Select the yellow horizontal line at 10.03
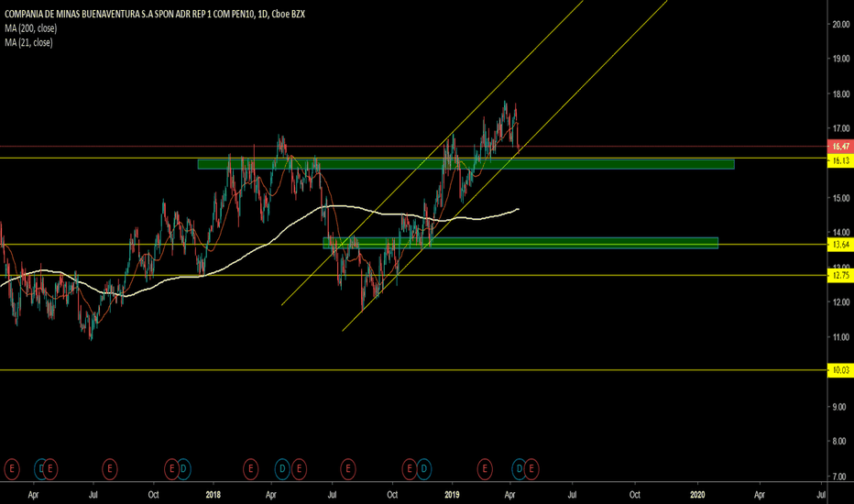The width and height of the screenshot is (854, 504). tap(413, 370)
